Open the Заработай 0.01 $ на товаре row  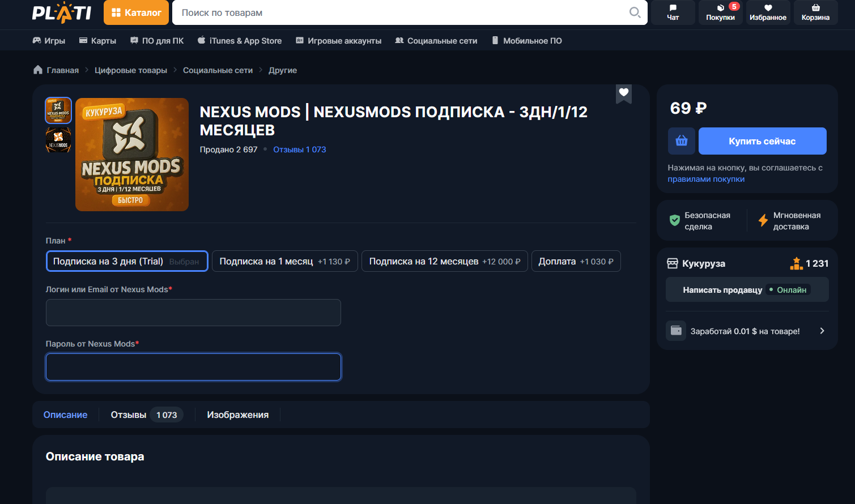747,331
